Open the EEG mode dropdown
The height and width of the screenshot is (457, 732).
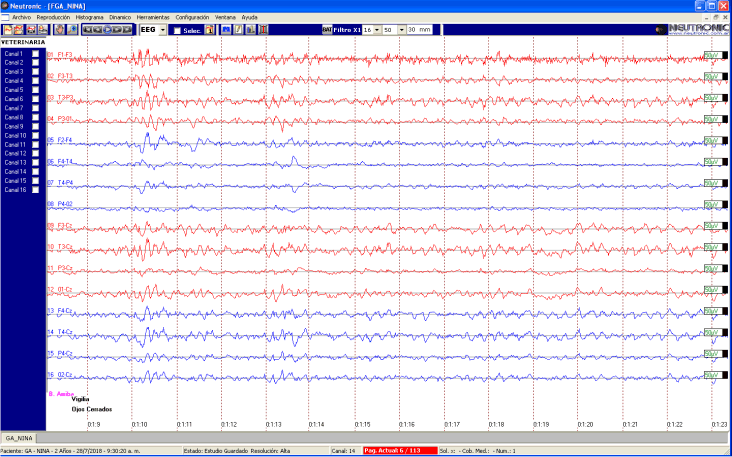click(x=163, y=30)
